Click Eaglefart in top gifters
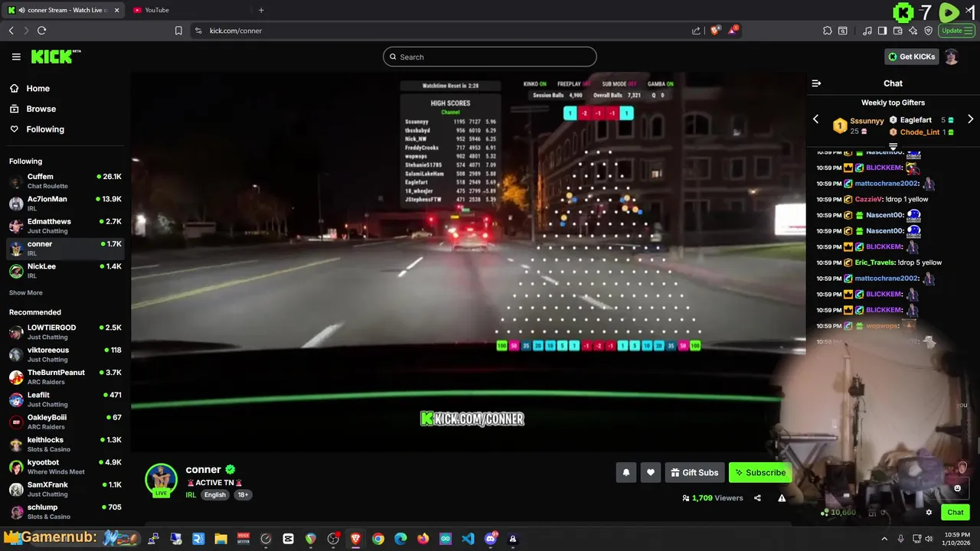Image resolution: width=980 pixels, height=551 pixels. 916,120
